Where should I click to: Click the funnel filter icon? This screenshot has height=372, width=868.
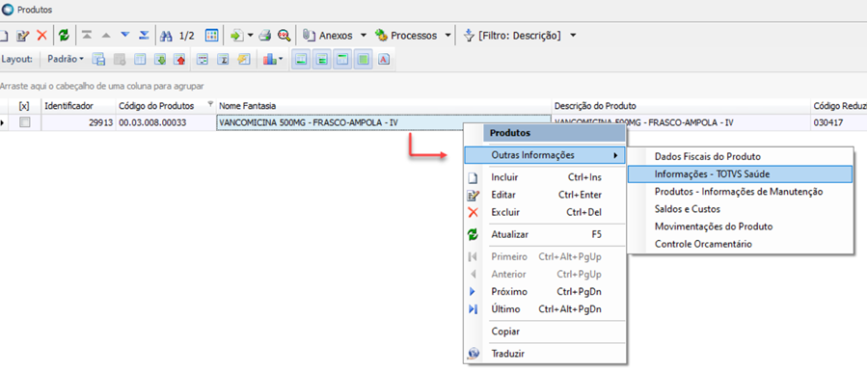point(469,36)
